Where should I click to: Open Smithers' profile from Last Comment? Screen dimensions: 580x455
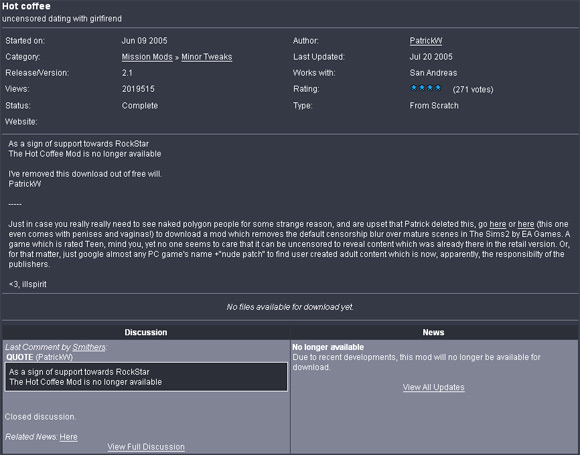coord(89,347)
